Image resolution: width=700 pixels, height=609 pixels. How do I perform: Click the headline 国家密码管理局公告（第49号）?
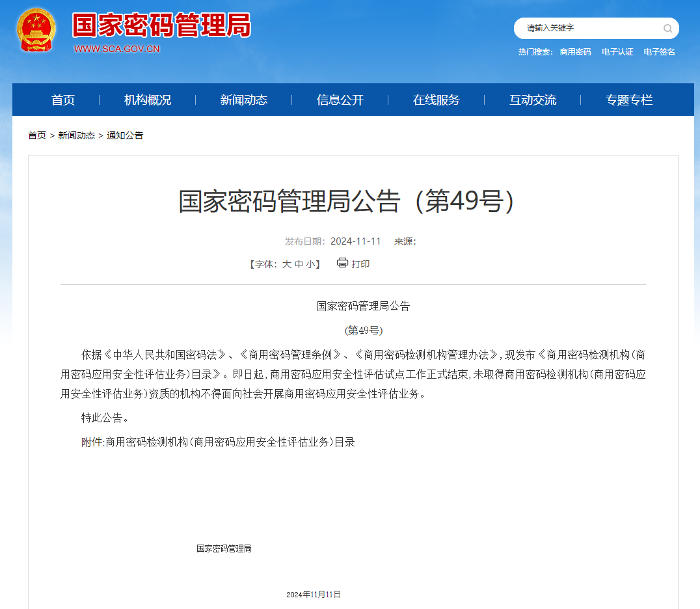[347, 201]
